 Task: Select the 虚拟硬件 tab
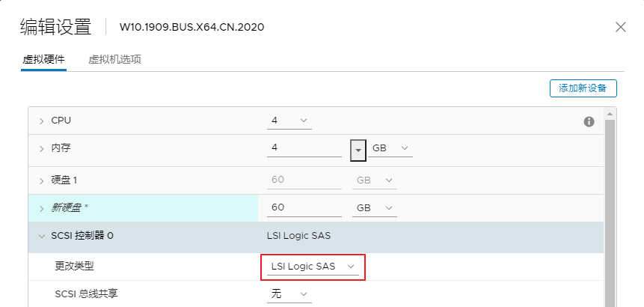coord(43,59)
